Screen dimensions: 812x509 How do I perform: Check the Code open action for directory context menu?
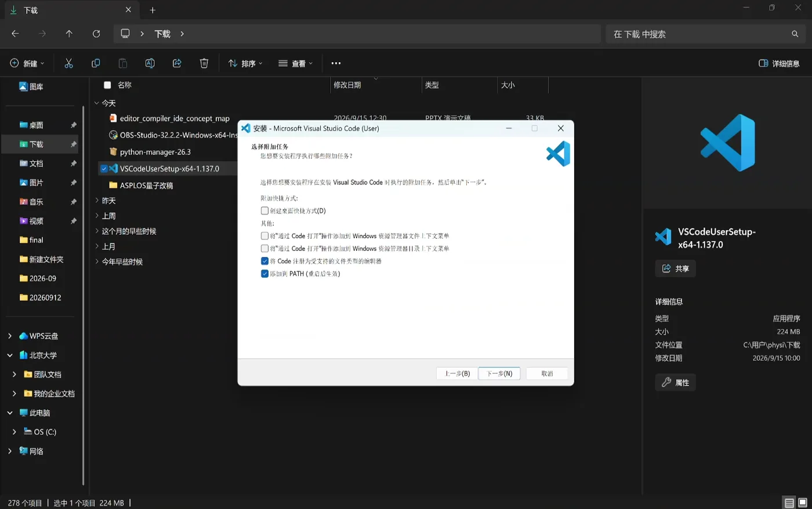(x=264, y=249)
